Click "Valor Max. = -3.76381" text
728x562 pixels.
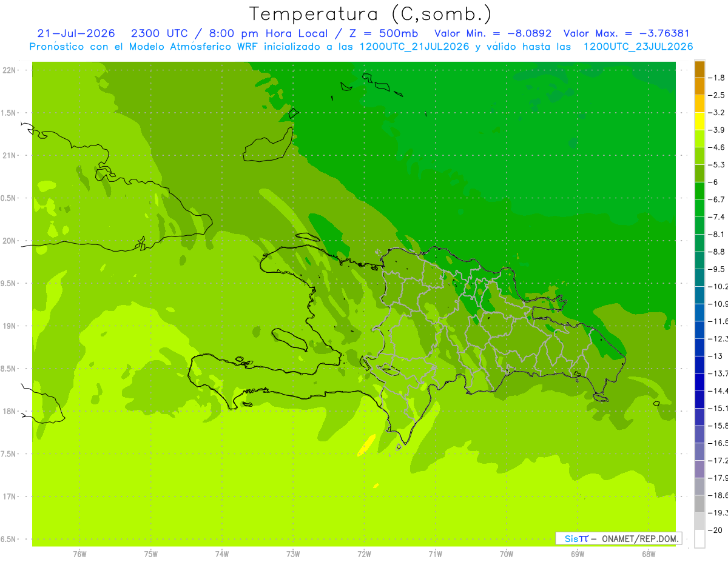point(626,33)
